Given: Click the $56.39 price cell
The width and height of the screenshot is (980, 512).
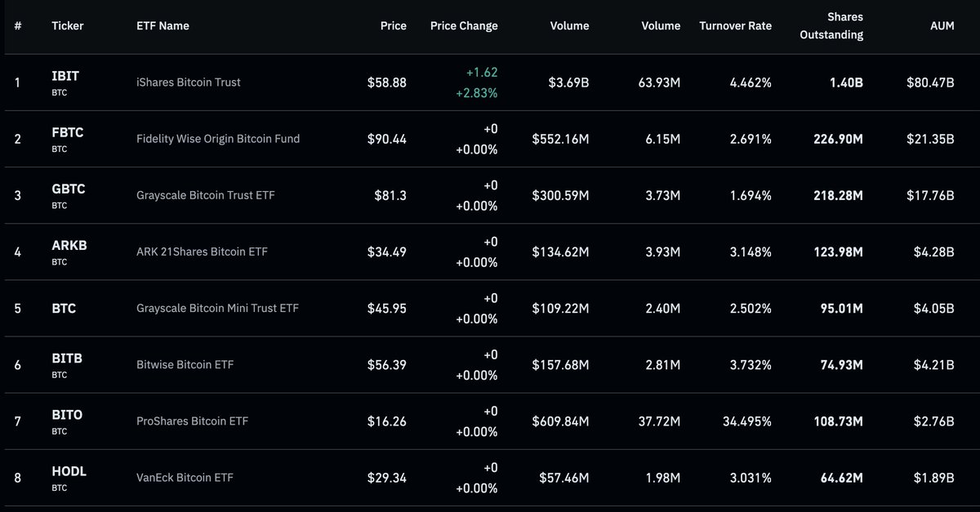Looking at the screenshot, I should click(386, 364).
